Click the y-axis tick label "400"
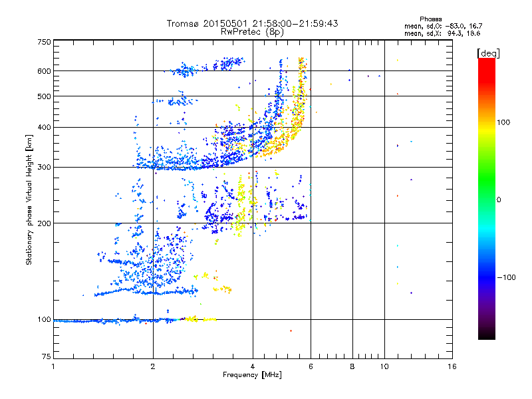 45,128
